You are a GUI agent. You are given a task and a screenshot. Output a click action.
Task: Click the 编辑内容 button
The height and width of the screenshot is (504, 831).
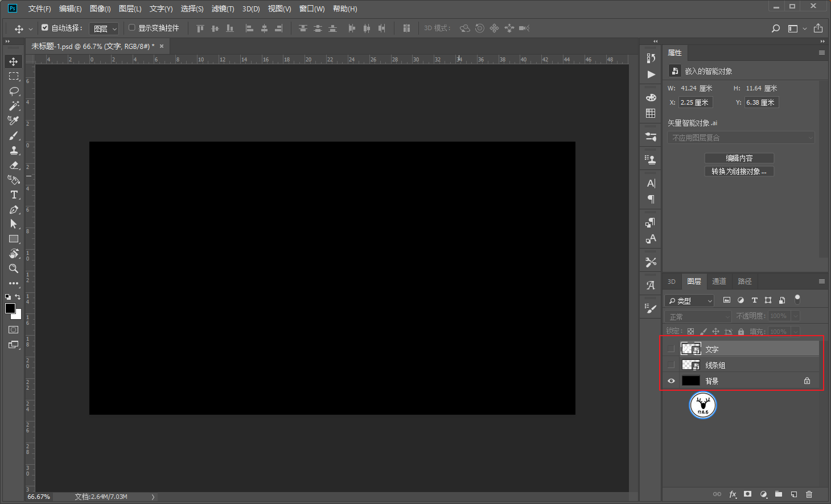[x=739, y=158]
